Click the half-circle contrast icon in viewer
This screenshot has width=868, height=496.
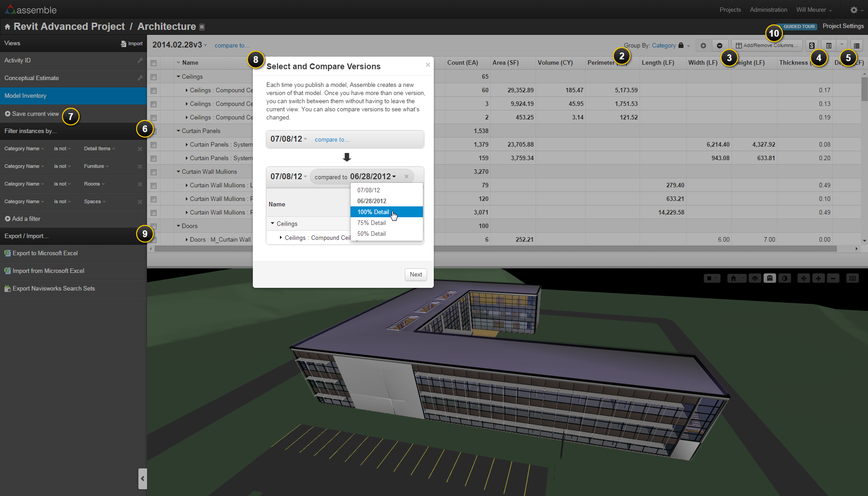point(785,278)
